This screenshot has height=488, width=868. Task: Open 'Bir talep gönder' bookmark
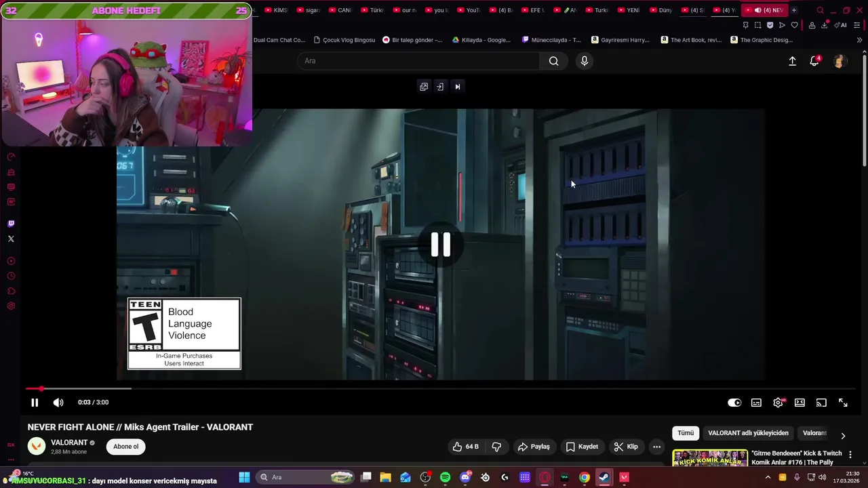point(413,40)
